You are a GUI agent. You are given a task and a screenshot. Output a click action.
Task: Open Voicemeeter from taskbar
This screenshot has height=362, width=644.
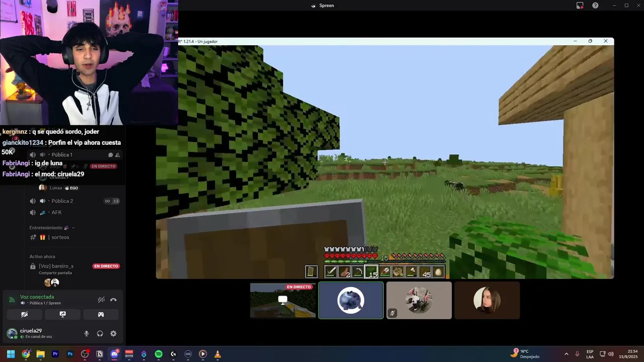click(129, 354)
